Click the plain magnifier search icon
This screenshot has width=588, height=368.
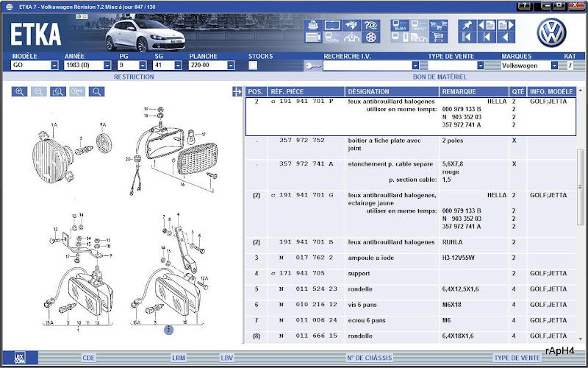tap(97, 91)
